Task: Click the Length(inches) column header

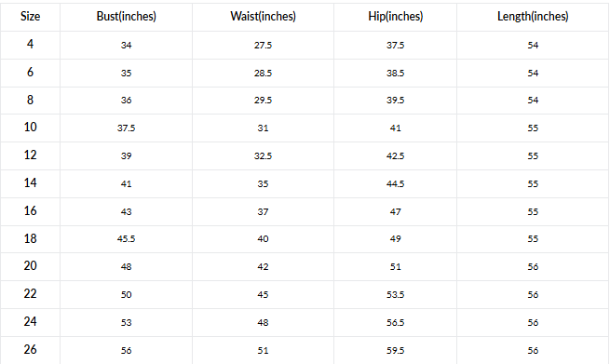Action: pos(533,17)
